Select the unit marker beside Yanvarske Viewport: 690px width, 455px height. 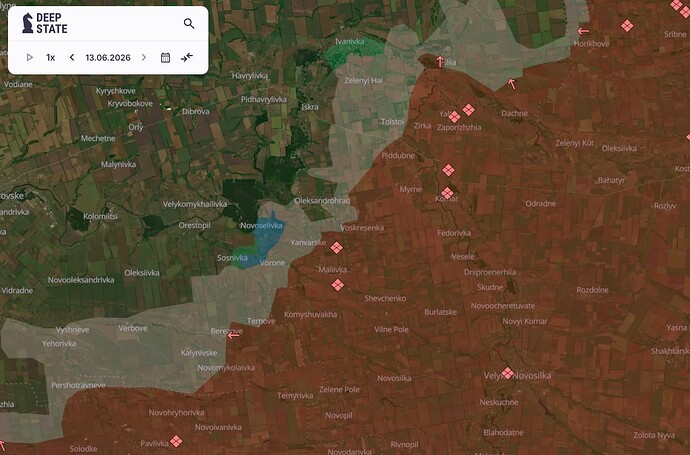coord(337,248)
